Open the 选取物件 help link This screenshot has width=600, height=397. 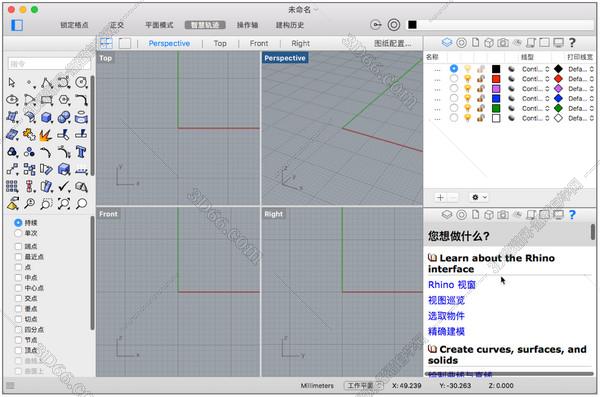point(446,316)
